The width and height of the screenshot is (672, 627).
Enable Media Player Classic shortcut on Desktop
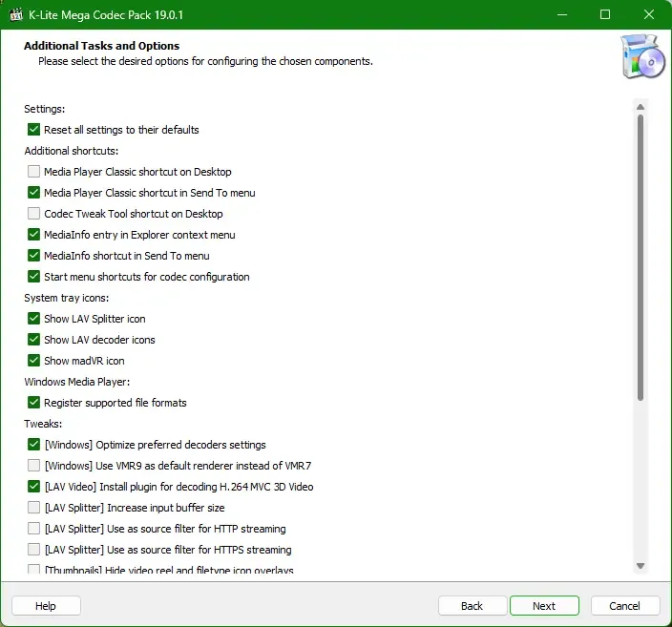click(33, 172)
